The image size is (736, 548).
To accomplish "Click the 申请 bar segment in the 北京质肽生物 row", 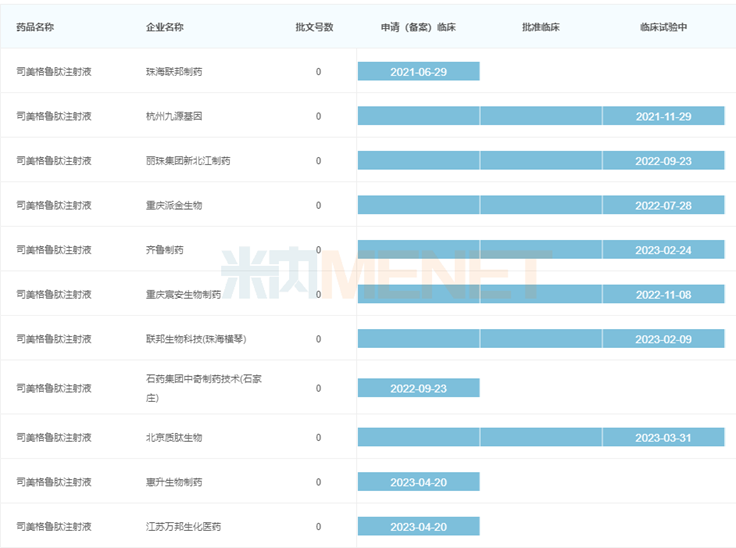I will tap(419, 438).
